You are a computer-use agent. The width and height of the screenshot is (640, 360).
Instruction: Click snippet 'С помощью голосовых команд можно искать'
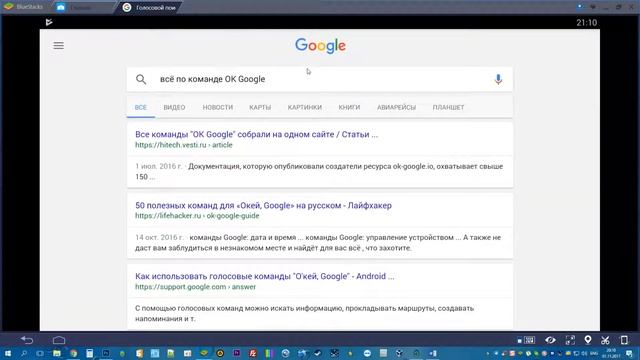[304, 313]
